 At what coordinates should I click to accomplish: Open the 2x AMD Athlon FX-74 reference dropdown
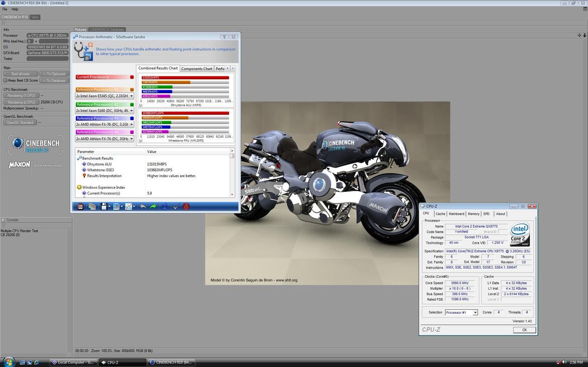pyautogui.click(x=131, y=139)
